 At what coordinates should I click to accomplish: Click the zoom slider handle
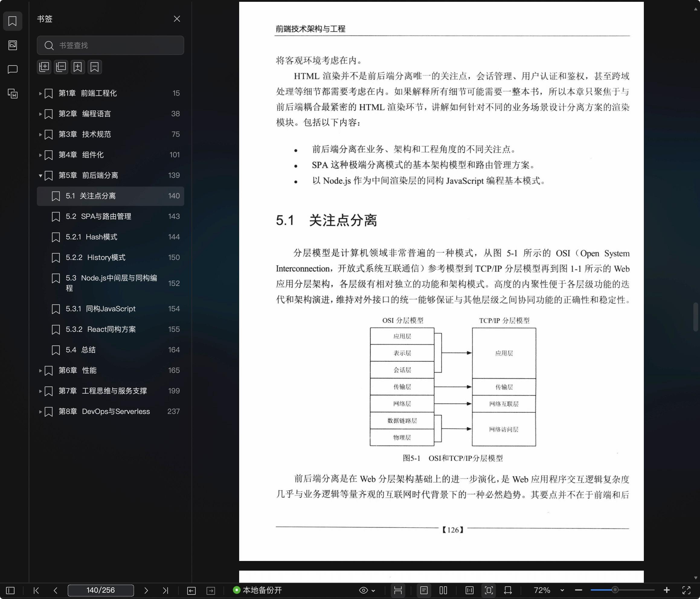click(x=615, y=590)
